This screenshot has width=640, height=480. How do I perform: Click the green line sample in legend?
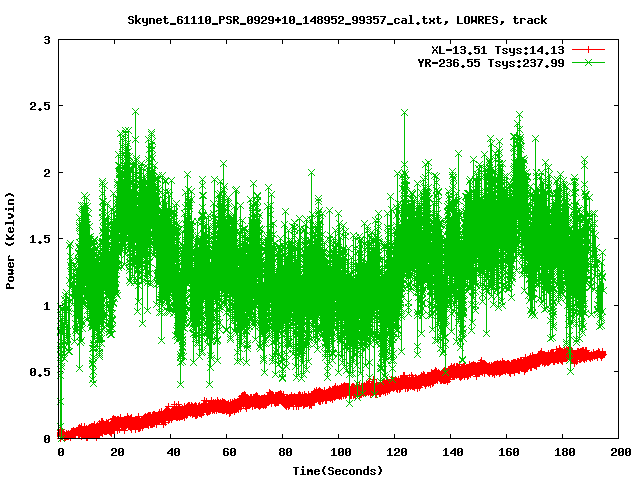[x=589, y=62]
